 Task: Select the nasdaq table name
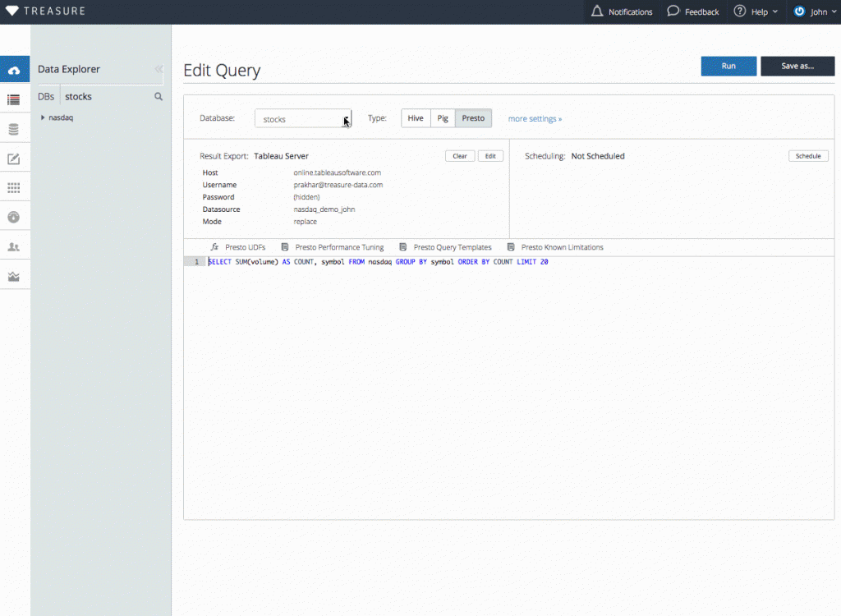point(61,117)
